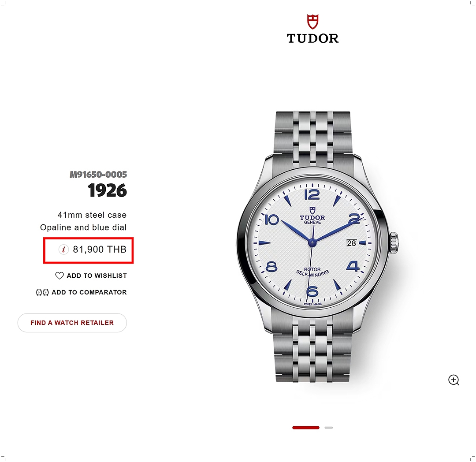This screenshot has width=476, height=462.
Task: Open FIND A WATCH RETAILER
Action: tap(72, 323)
